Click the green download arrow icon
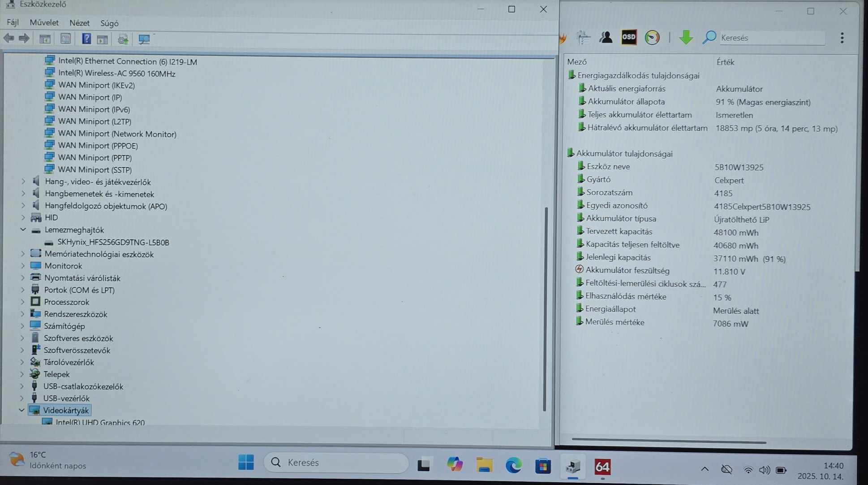The image size is (868, 485). click(686, 38)
